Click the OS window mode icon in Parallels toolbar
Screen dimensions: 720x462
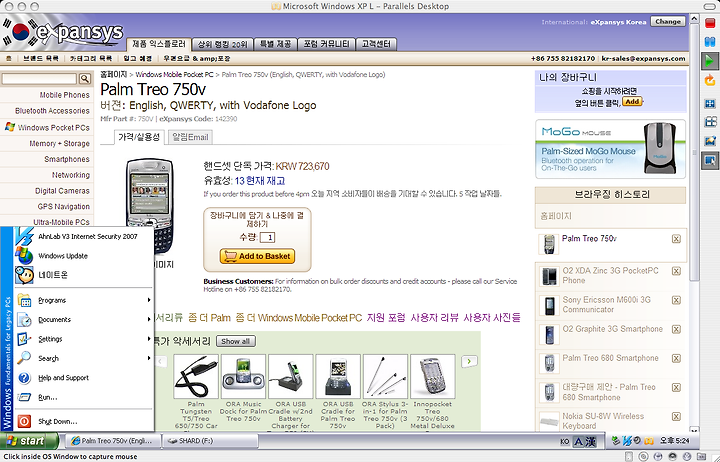[710, 161]
